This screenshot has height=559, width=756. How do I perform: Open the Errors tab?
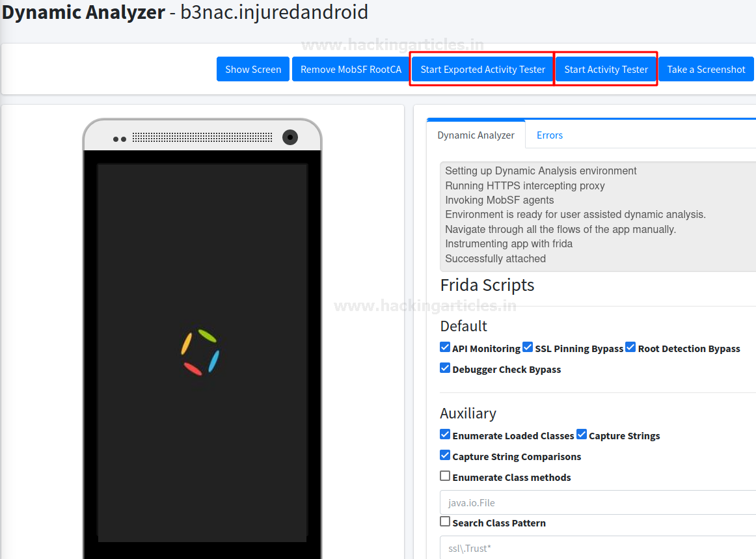coord(550,135)
